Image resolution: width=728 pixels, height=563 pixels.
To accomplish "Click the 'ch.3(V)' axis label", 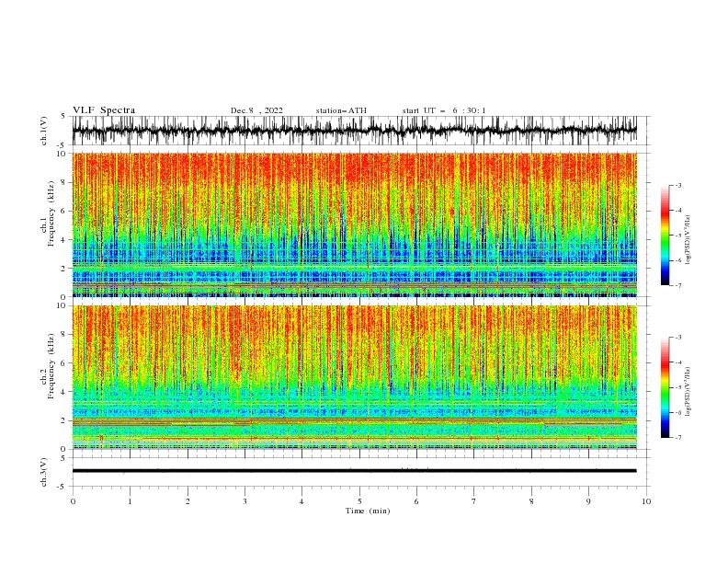I will (x=44, y=472).
